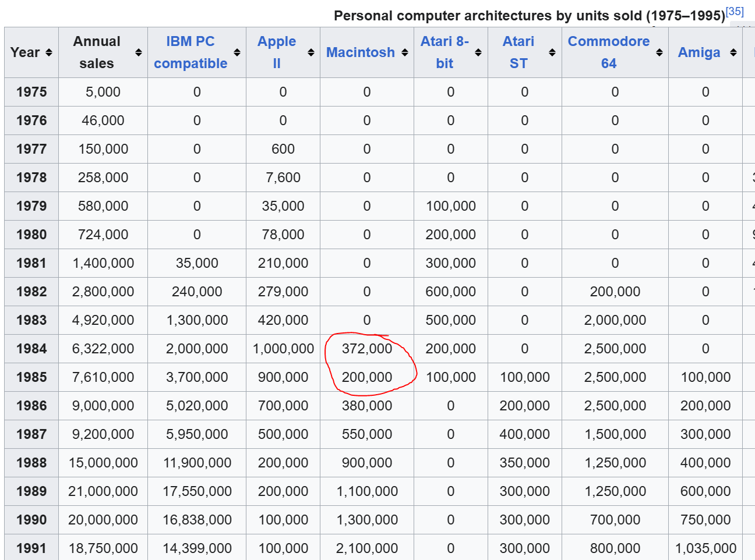The image size is (755, 560).
Task: Sort by Annual sales column arrows
Action: pos(139,52)
